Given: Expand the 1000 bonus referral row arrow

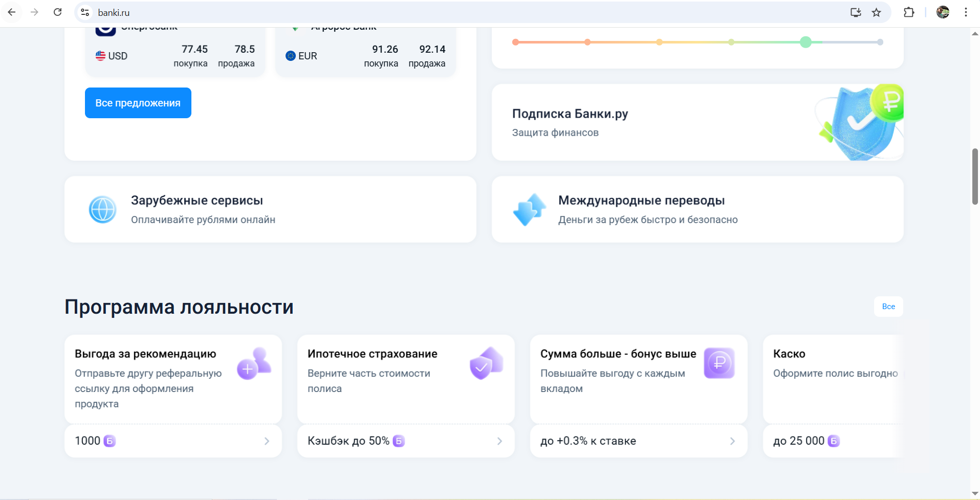Looking at the screenshot, I should click(x=267, y=441).
